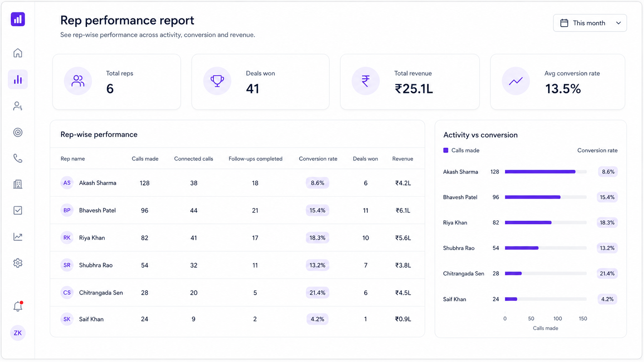Click the Total reps people icon
The image size is (644, 362).
click(x=78, y=81)
